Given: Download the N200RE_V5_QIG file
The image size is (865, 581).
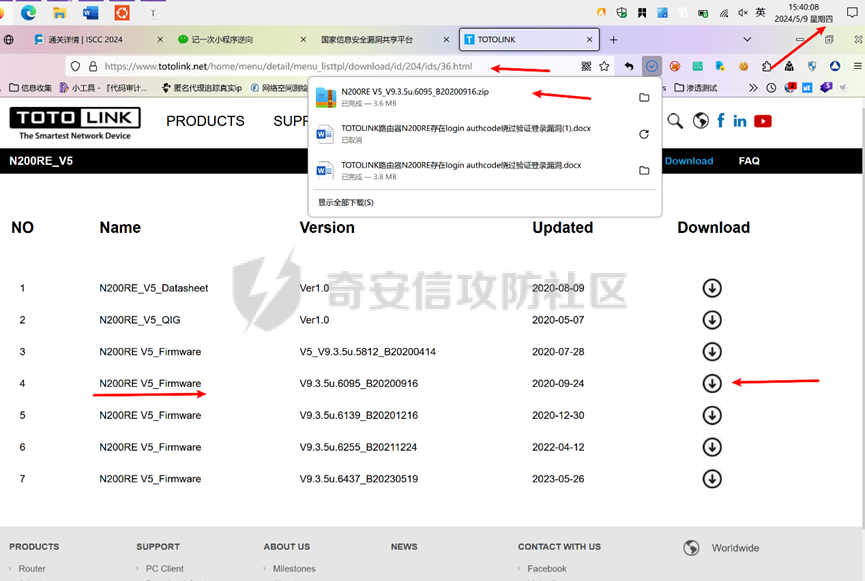Looking at the screenshot, I should 712,320.
